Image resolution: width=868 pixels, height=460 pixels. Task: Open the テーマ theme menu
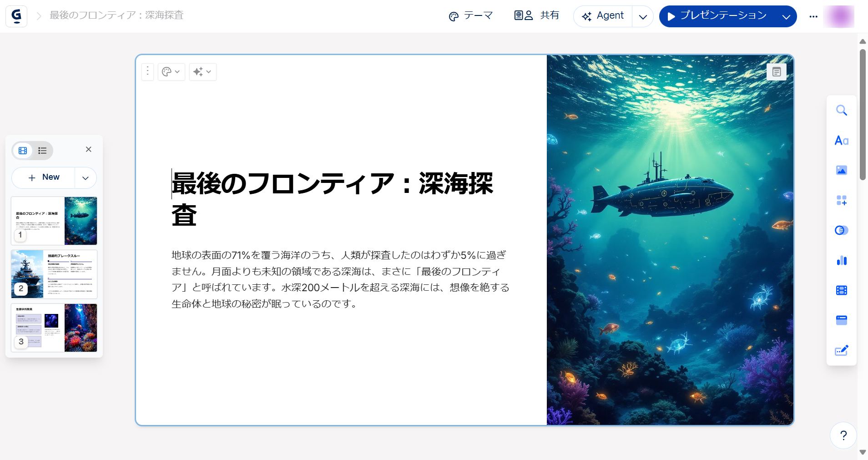(470, 16)
